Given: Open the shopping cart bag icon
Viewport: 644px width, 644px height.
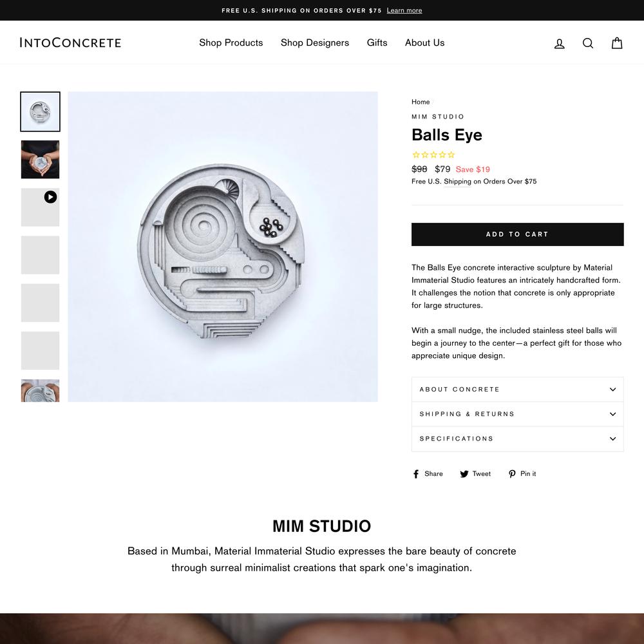Looking at the screenshot, I should point(617,43).
